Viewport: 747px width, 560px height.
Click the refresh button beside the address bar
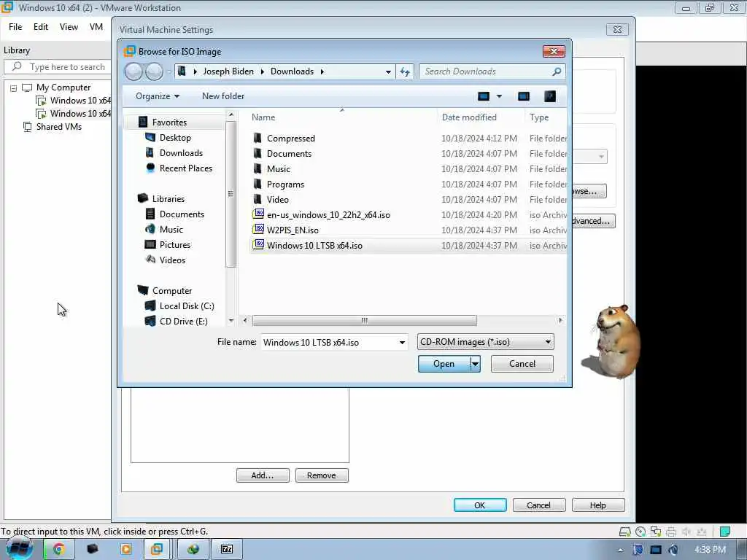point(405,71)
